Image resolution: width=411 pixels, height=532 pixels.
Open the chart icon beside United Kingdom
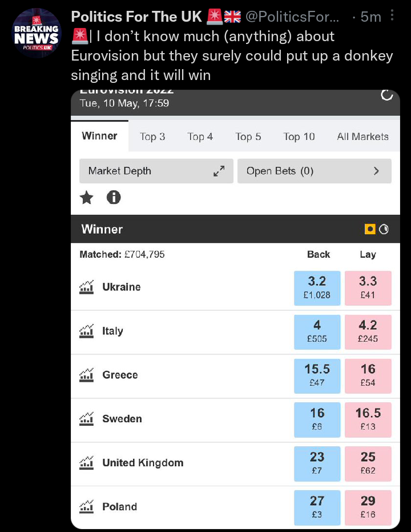(86, 463)
